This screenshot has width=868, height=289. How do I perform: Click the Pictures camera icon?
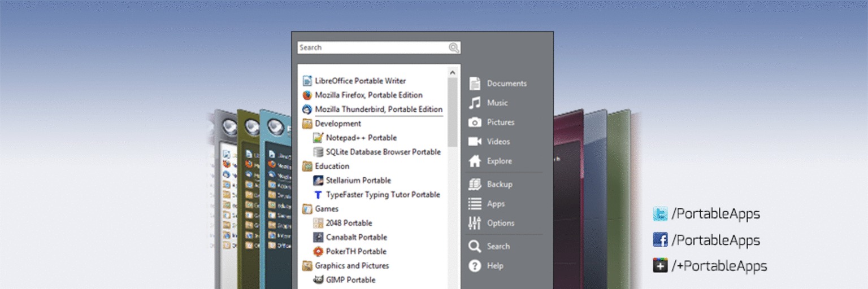pyautogui.click(x=475, y=122)
